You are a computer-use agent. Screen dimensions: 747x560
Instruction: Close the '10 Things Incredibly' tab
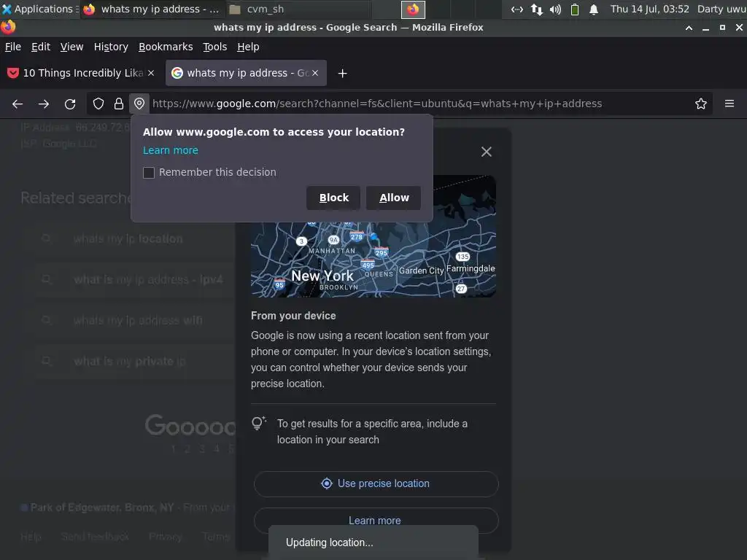tap(151, 73)
